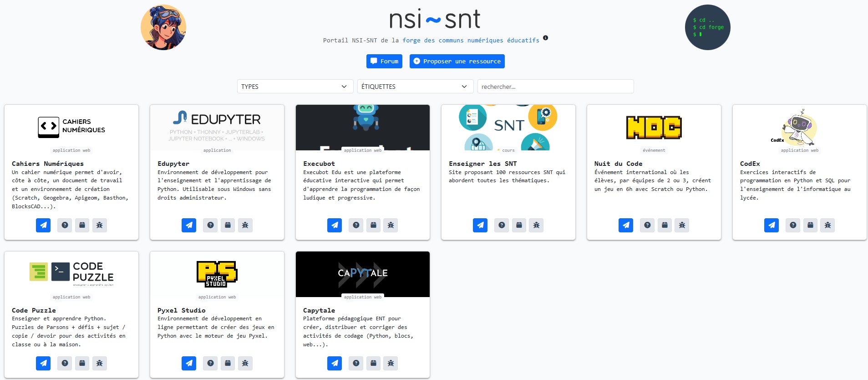Click the 'Enseigner les SNT' card title
The image size is (868, 380).
(483, 164)
